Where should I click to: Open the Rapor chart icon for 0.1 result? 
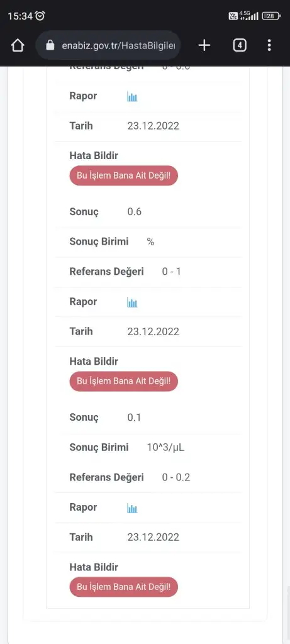[x=132, y=508]
